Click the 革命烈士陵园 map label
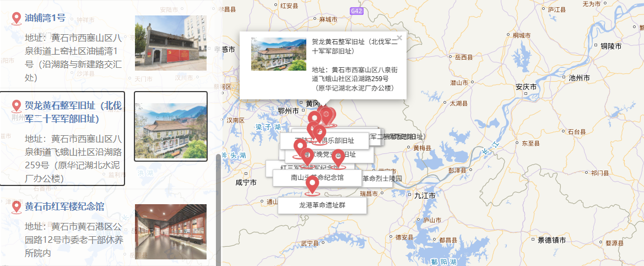Image resolution: width=644 pixels, height=266 pixels. coord(382,179)
